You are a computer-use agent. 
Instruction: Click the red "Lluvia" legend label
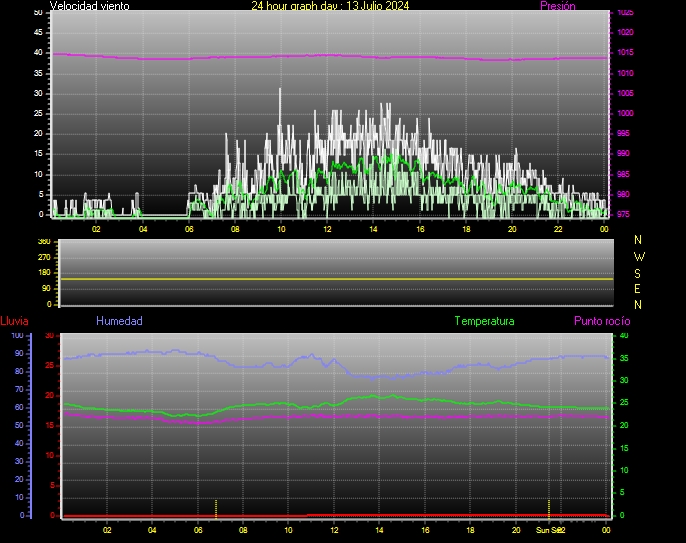coord(14,321)
